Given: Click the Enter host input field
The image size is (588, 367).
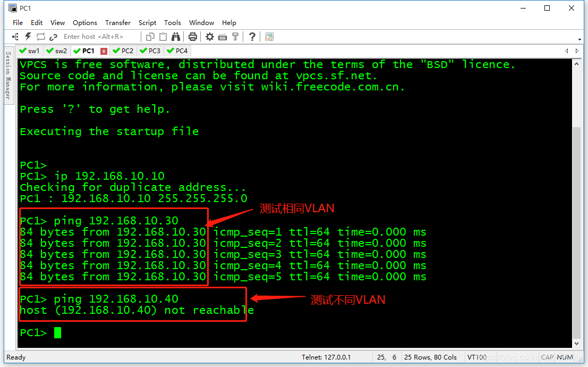Looking at the screenshot, I should (x=99, y=37).
